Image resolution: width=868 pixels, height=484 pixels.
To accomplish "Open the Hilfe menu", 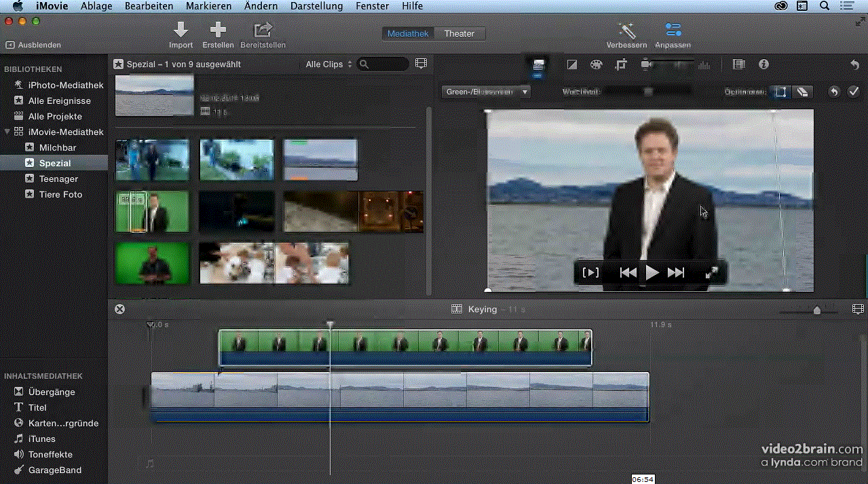I will pos(412,6).
